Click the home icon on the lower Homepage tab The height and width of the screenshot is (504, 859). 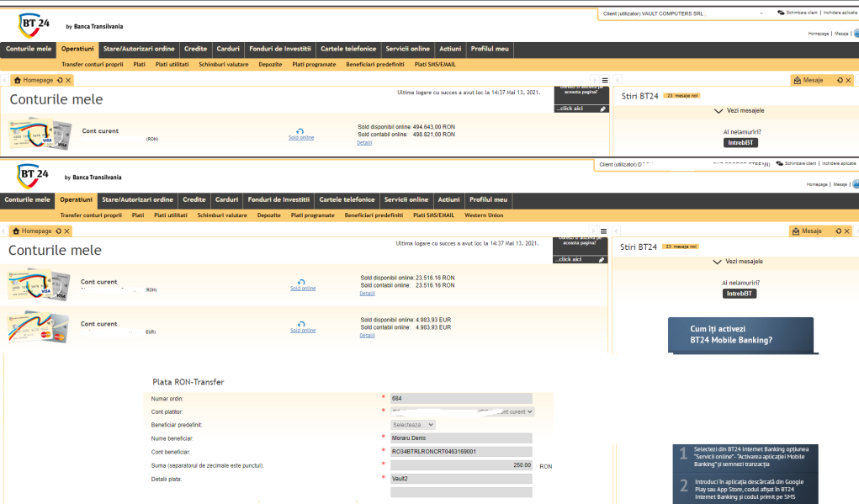click(16, 231)
